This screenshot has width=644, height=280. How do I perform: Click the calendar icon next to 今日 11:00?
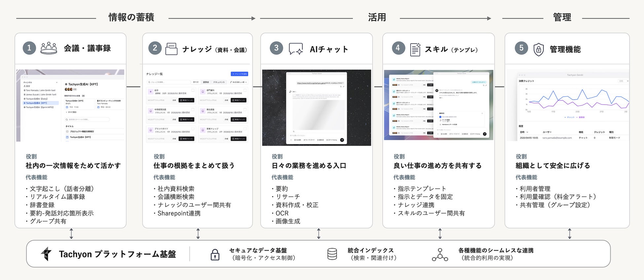[67, 107]
